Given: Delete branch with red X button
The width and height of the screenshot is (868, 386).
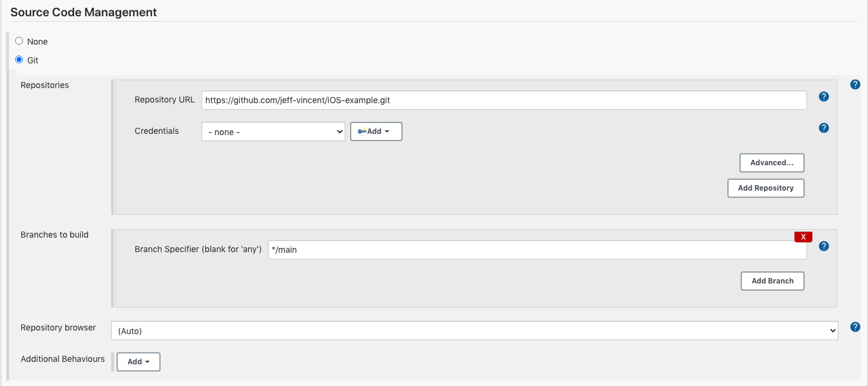Looking at the screenshot, I should coord(803,236).
